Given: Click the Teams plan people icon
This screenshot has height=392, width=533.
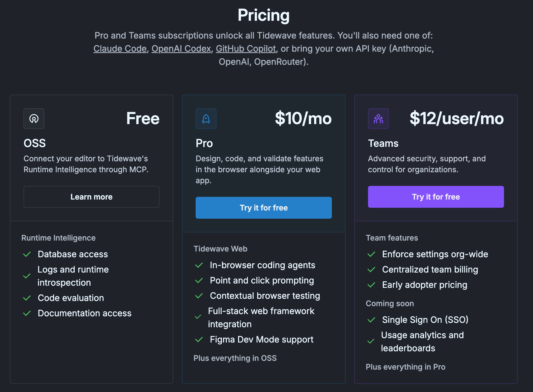Looking at the screenshot, I should coord(378,119).
